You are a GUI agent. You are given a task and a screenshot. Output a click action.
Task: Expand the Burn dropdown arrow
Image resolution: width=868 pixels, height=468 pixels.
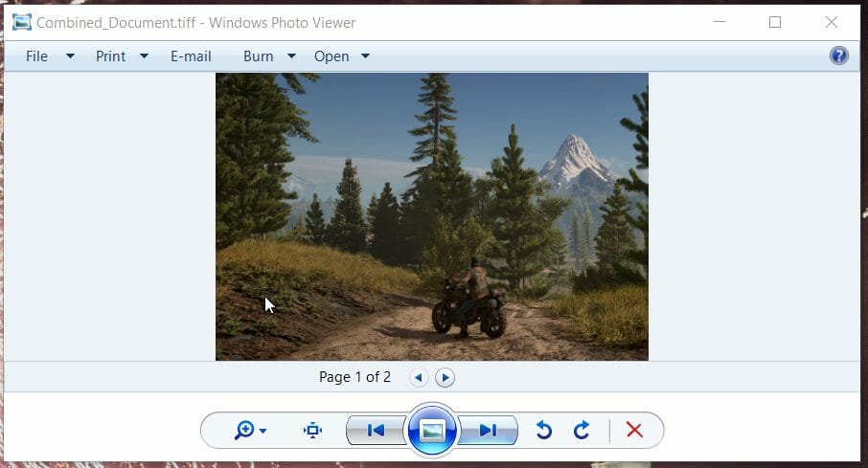pyautogui.click(x=292, y=56)
